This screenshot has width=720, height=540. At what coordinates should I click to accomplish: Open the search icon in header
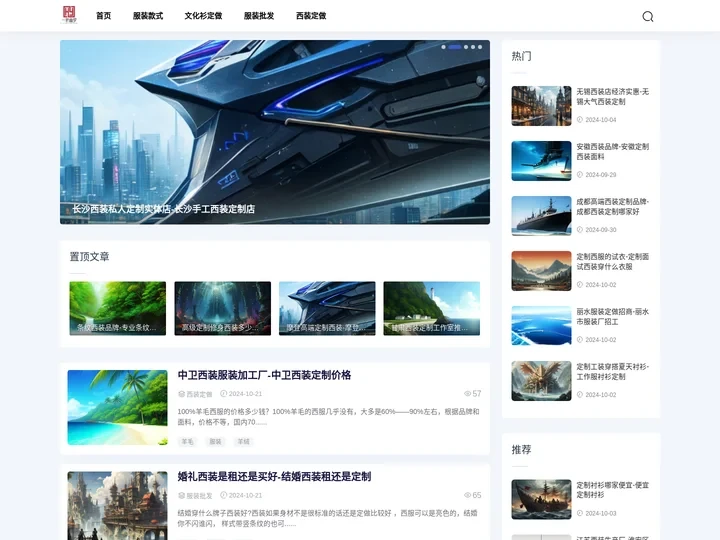647,17
